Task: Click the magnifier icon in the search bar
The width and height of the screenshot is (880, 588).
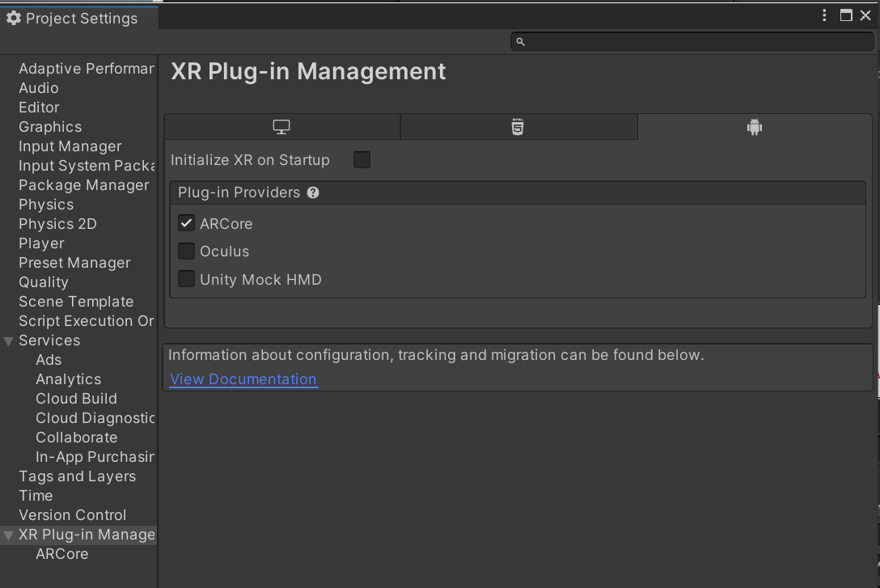Action: [520, 41]
